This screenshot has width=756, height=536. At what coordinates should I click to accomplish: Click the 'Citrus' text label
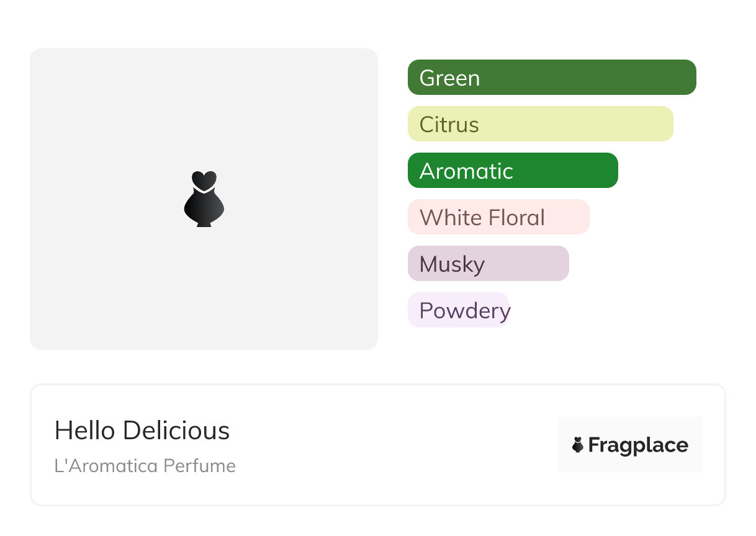coord(449,125)
